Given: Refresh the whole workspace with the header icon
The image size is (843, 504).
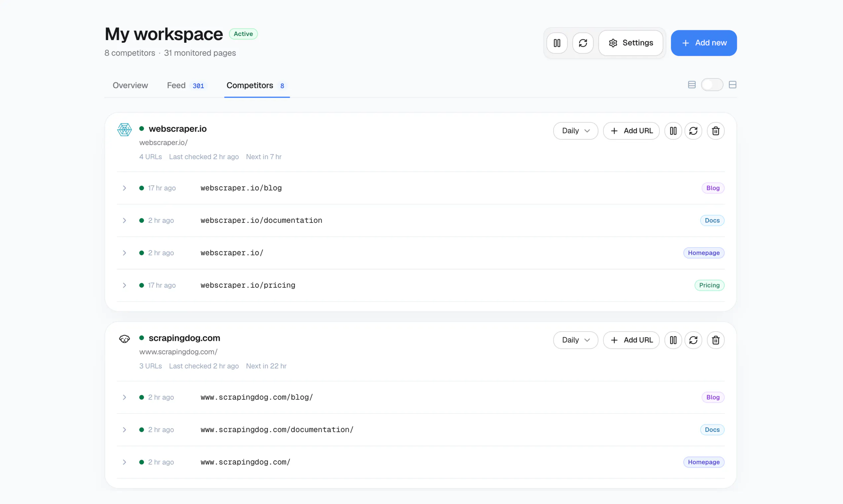Looking at the screenshot, I should (583, 43).
